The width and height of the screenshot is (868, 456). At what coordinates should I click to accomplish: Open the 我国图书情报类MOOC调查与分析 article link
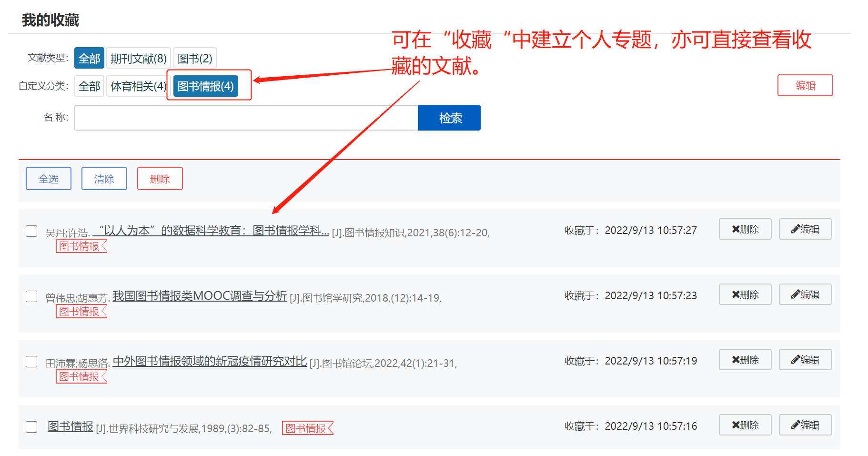200,296
